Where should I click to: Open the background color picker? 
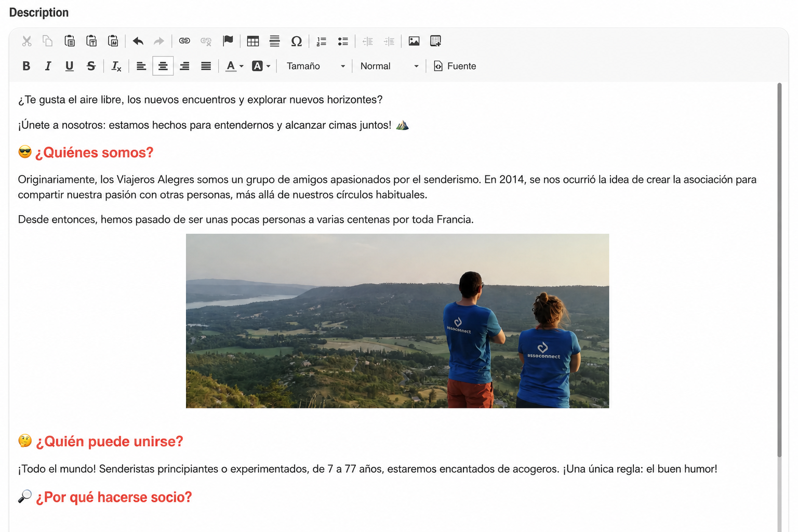[261, 66]
